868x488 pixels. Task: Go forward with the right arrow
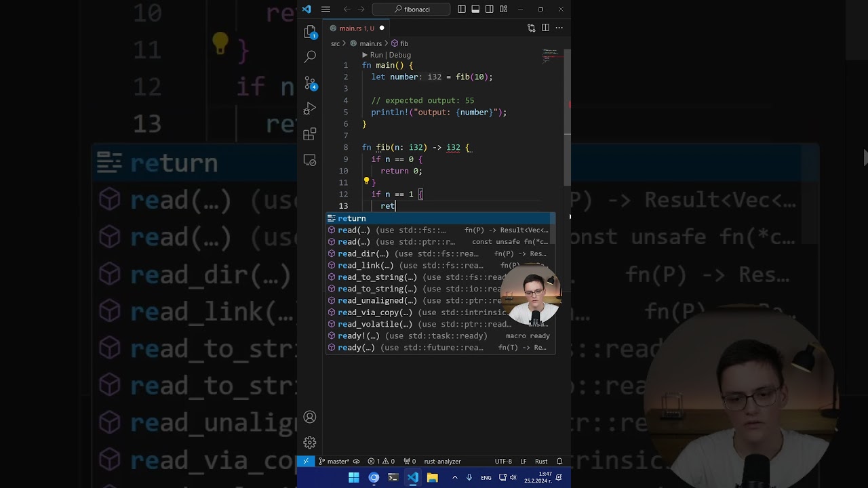361,9
